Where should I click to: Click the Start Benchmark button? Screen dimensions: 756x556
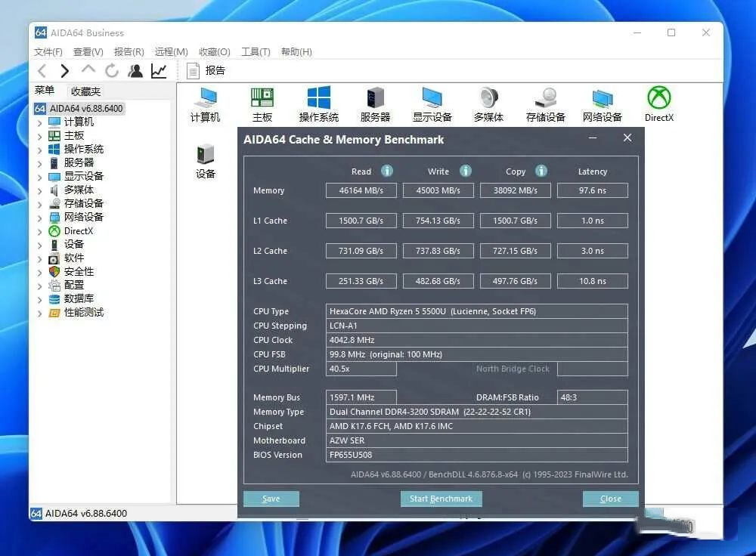pyautogui.click(x=441, y=499)
